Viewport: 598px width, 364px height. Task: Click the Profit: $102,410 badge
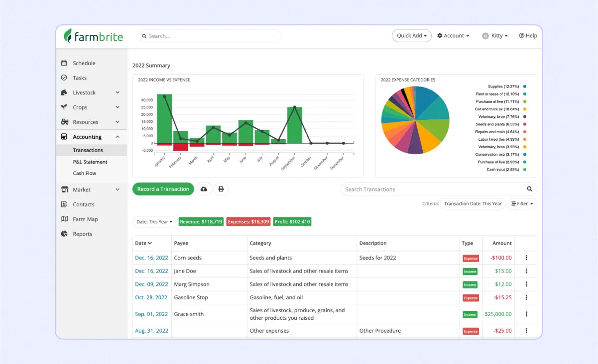pyautogui.click(x=292, y=222)
